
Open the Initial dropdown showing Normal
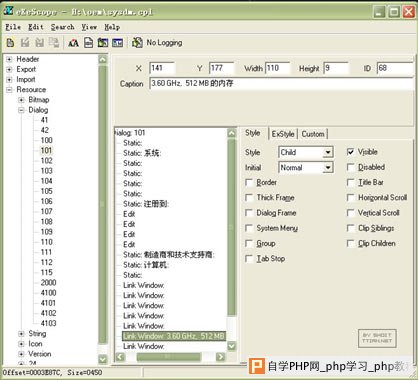pos(328,167)
